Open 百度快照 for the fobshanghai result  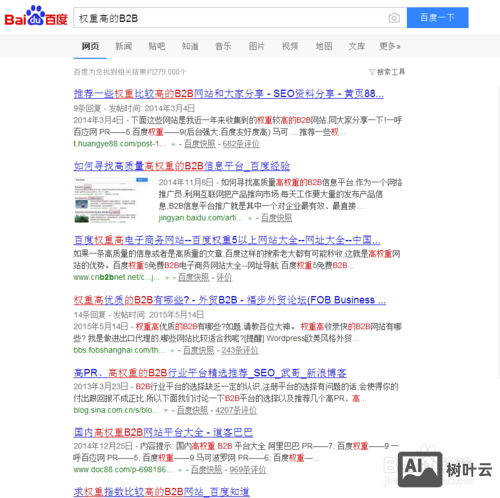coord(199,350)
